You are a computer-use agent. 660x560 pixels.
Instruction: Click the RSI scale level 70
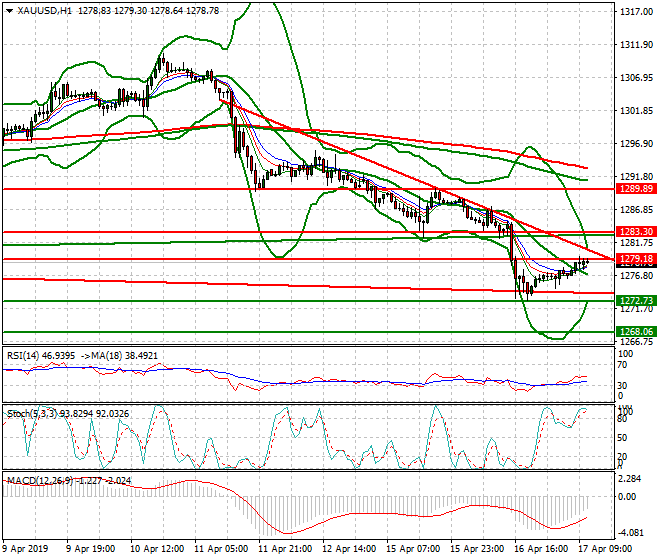(x=622, y=365)
